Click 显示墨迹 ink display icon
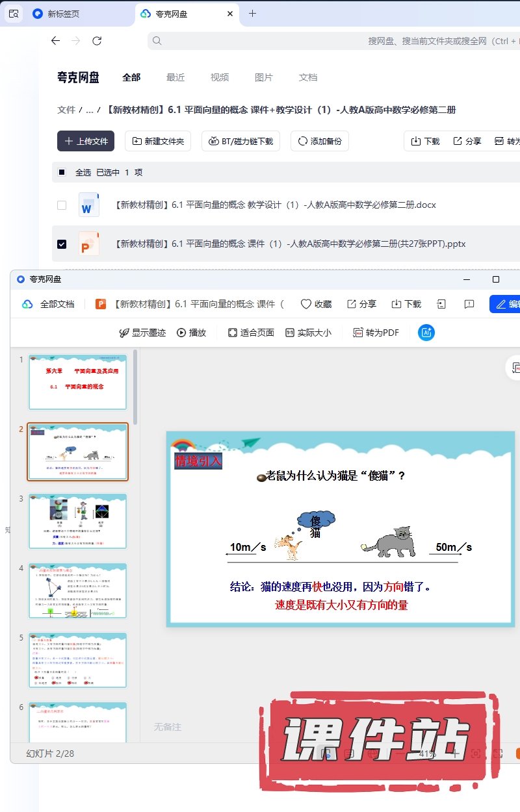The height and width of the screenshot is (812, 520). click(x=124, y=333)
